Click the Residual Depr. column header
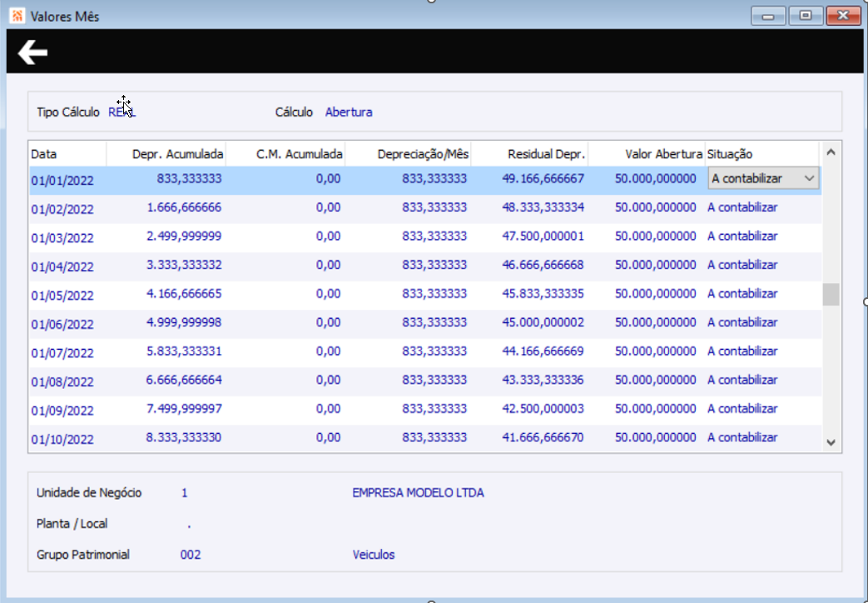Screen dimensions: 868x603 pyautogui.click(x=530, y=154)
